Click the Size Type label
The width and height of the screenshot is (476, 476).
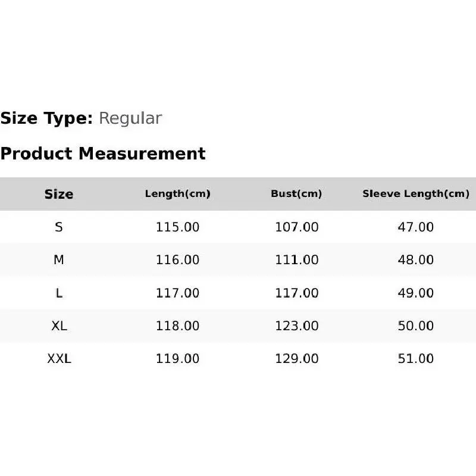tap(46, 118)
